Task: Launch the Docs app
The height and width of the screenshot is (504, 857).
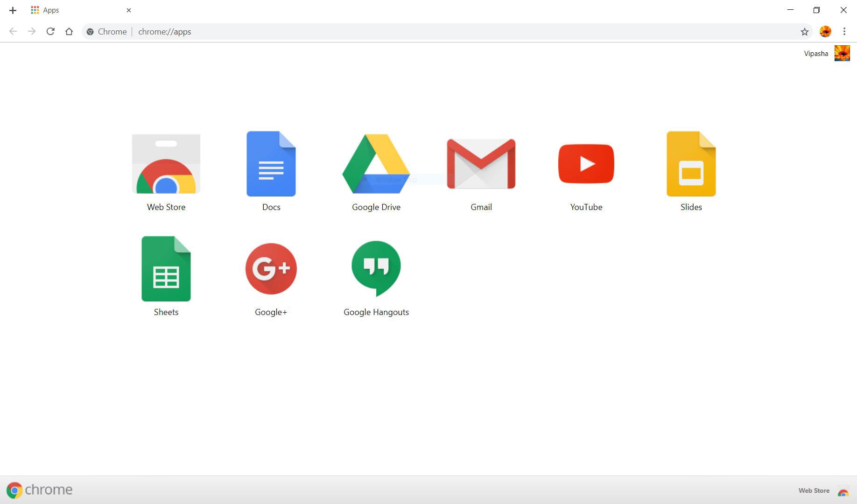Action: (x=271, y=164)
